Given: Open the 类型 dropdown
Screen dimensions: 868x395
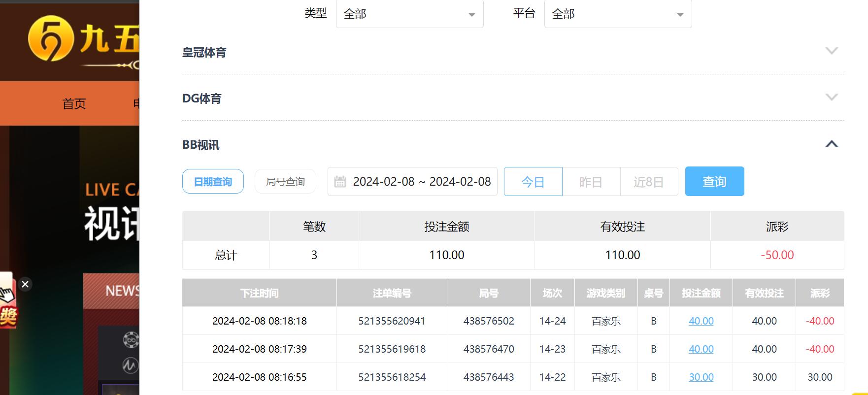Looking at the screenshot, I should point(409,14).
